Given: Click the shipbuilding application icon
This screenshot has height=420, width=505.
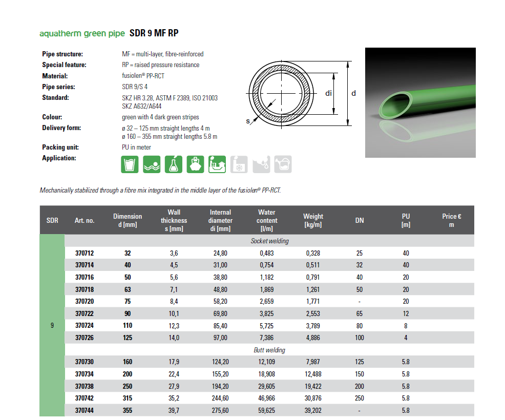Looking at the screenshot, I should tap(195, 164).
